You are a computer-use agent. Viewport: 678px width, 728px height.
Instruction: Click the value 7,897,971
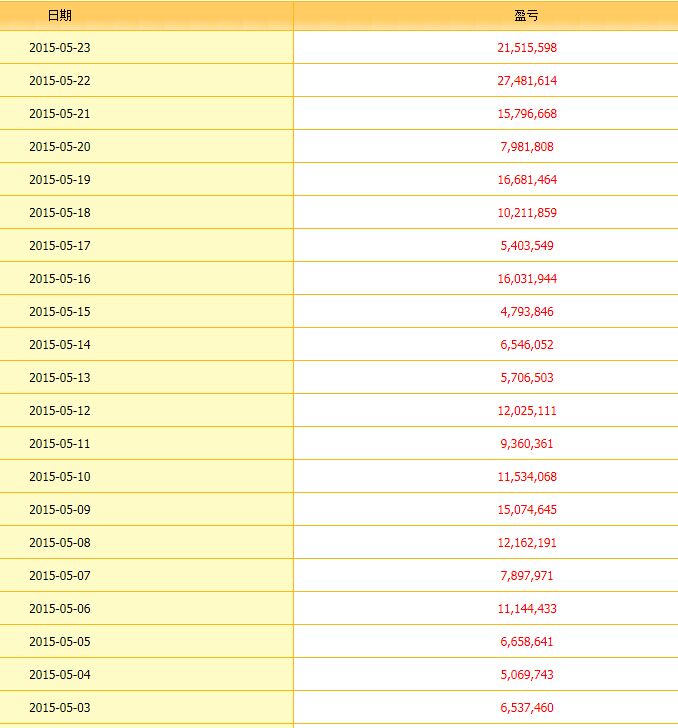coord(527,575)
